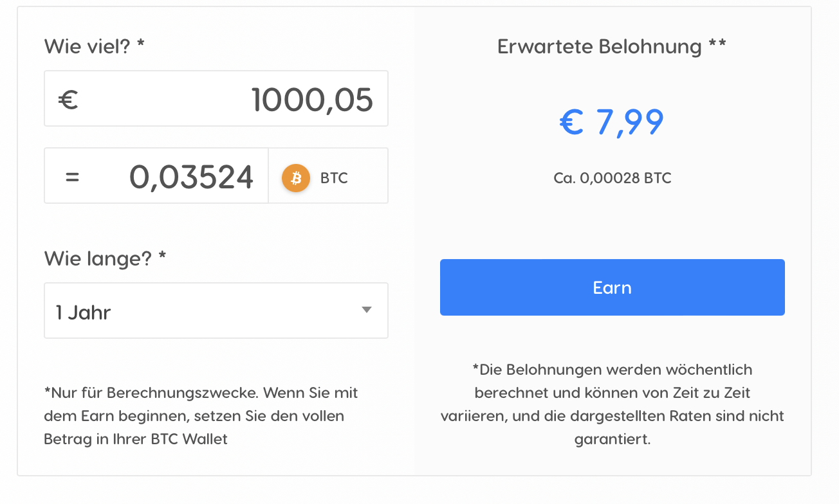Click the 'Wie viel? *' label
The width and height of the screenshot is (839, 504).
click(94, 46)
